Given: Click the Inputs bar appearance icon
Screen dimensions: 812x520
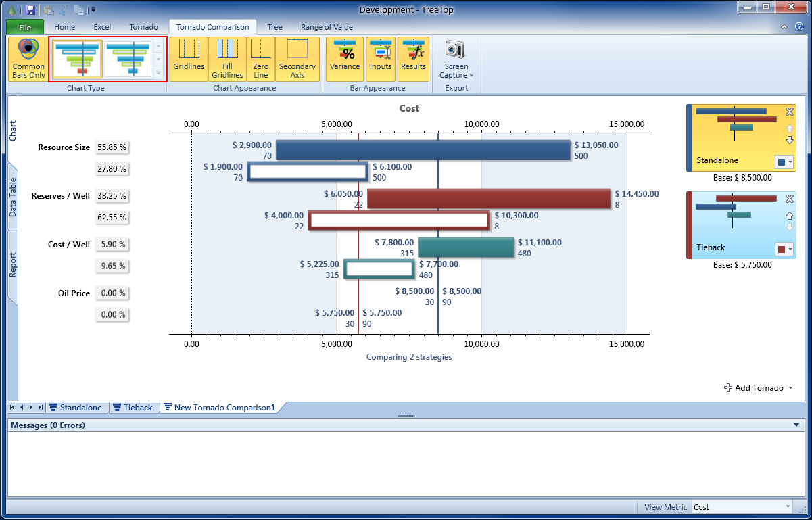Looking at the screenshot, I should click(x=381, y=59).
